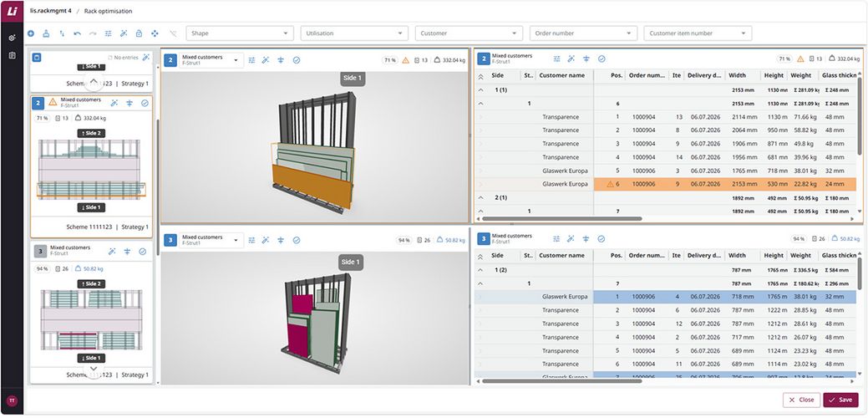Click the Rack optimisation breadcrumb
This screenshot has height=418, width=868.
pos(108,11)
